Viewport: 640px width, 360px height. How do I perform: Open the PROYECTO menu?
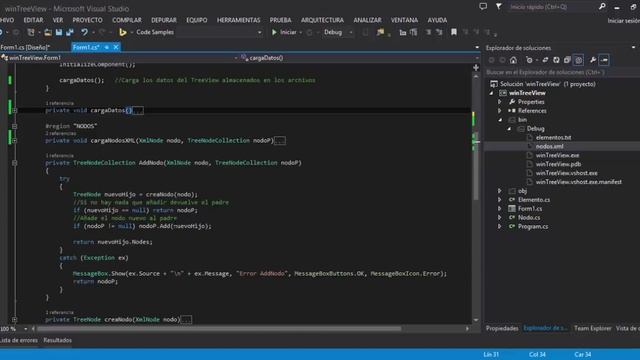point(87,20)
